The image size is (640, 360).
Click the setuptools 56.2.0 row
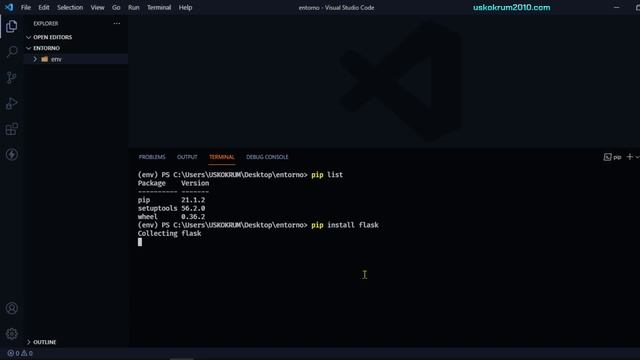171,208
